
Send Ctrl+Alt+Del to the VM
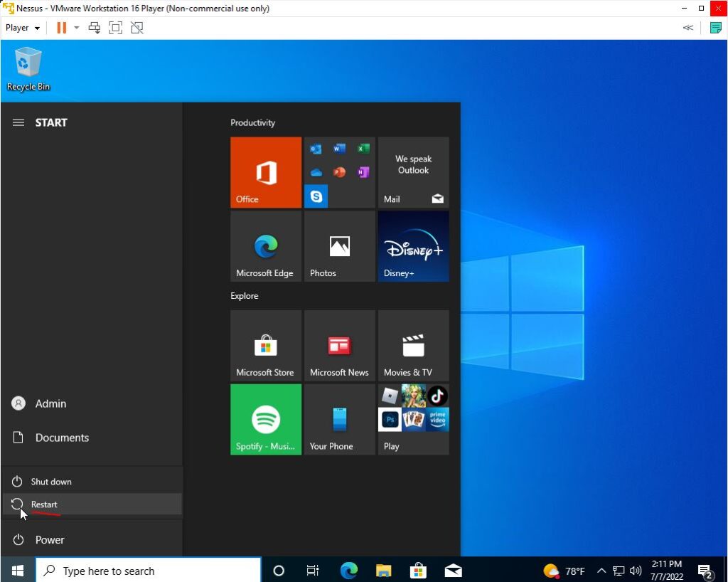(95, 28)
